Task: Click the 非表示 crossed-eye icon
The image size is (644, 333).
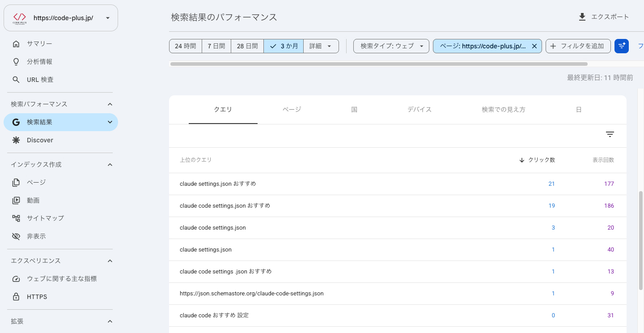Action: pyautogui.click(x=16, y=236)
